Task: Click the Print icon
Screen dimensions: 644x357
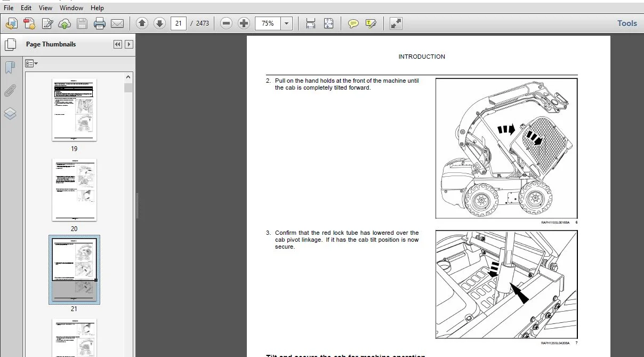Action: [100, 23]
